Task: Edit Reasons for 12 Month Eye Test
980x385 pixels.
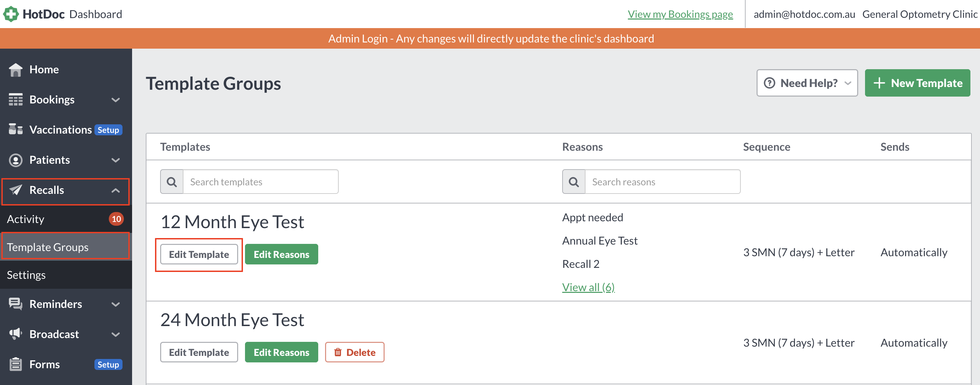Action: [x=282, y=254]
